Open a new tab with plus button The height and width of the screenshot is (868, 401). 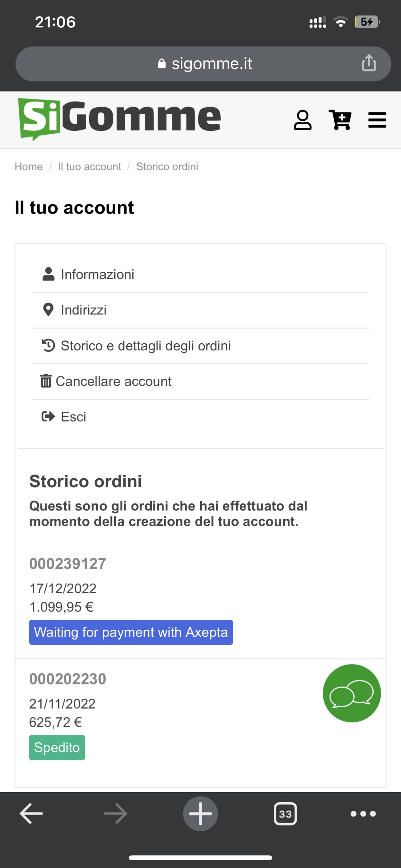coord(200,814)
